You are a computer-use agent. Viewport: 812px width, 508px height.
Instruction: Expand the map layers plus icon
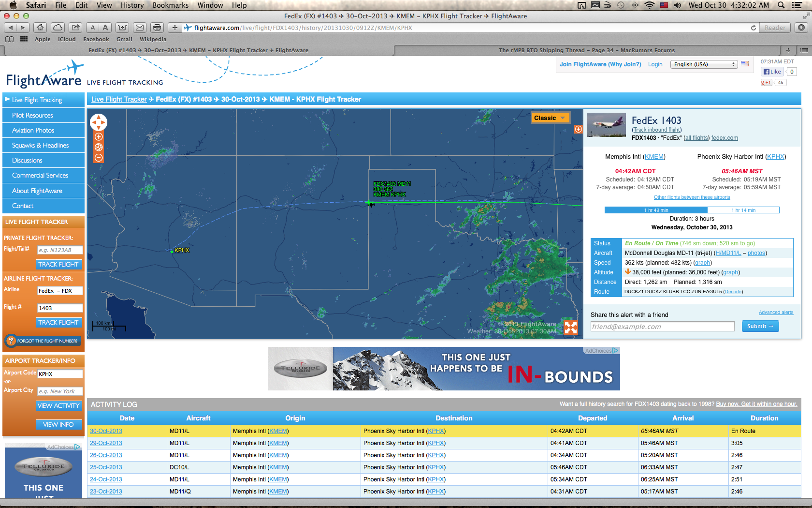[578, 129]
